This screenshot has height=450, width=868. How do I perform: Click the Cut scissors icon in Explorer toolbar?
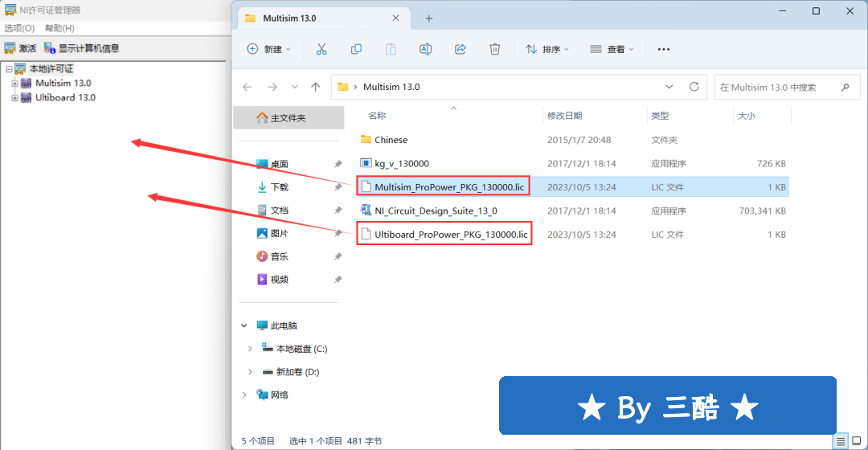point(321,49)
